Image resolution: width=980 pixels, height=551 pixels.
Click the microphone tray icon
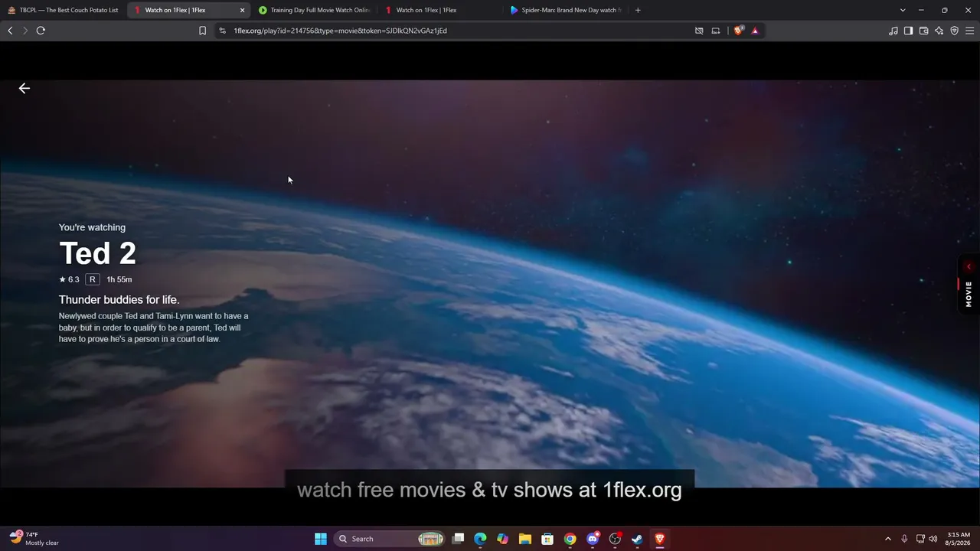point(904,539)
